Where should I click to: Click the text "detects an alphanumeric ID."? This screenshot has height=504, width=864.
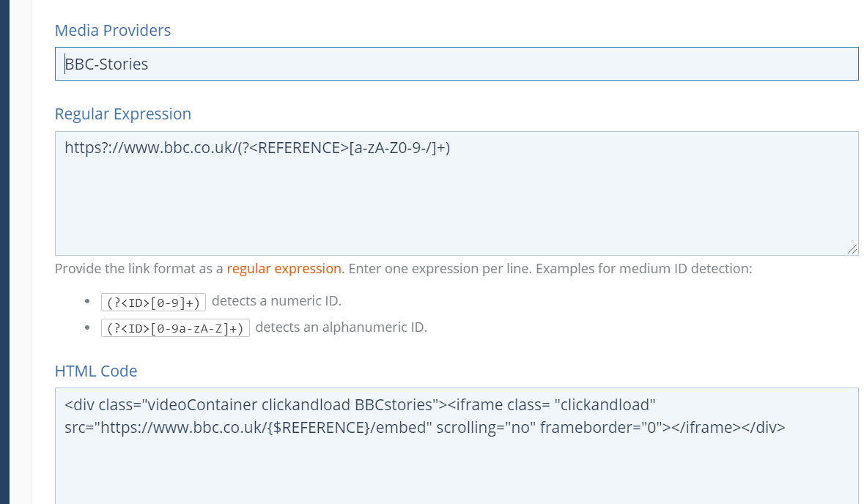click(341, 327)
